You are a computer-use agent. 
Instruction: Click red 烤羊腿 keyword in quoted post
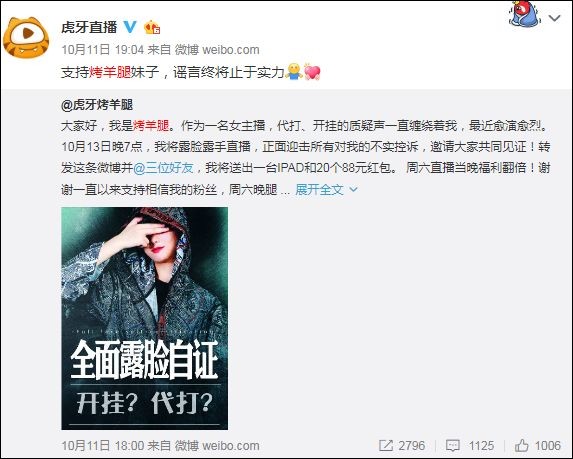(151, 126)
